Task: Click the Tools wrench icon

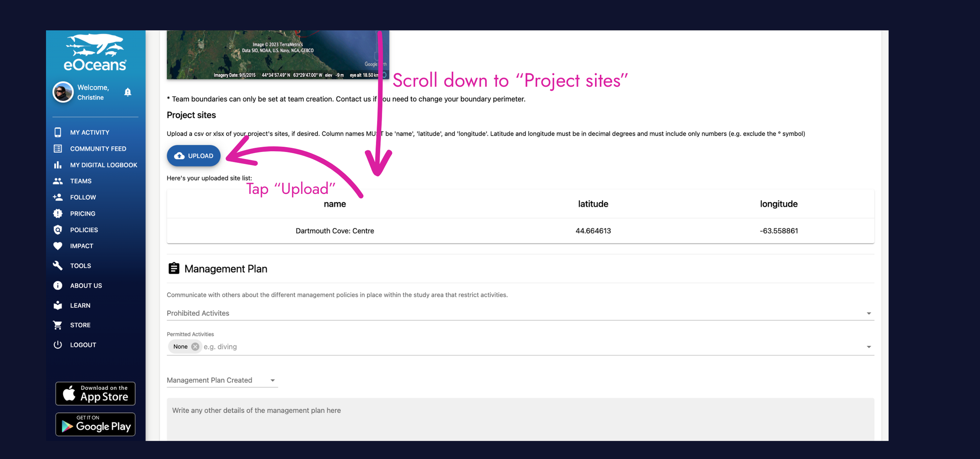Action: pyautogui.click(x=58, y=266)
